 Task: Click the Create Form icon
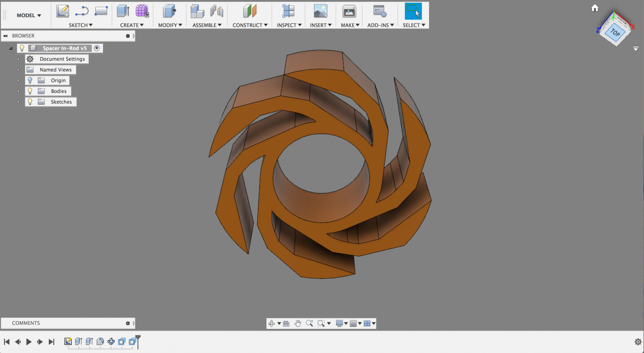[142, 11]
